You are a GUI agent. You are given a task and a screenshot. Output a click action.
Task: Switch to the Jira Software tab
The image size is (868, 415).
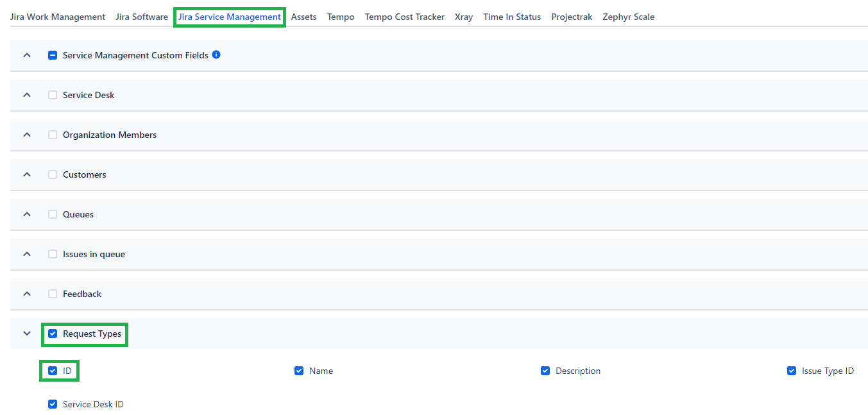(x=142, y=17)
